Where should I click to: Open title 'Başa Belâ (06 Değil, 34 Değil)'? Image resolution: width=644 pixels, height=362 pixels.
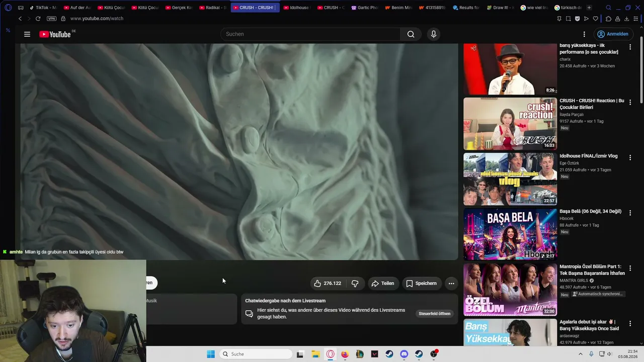(x=591, y=212)
